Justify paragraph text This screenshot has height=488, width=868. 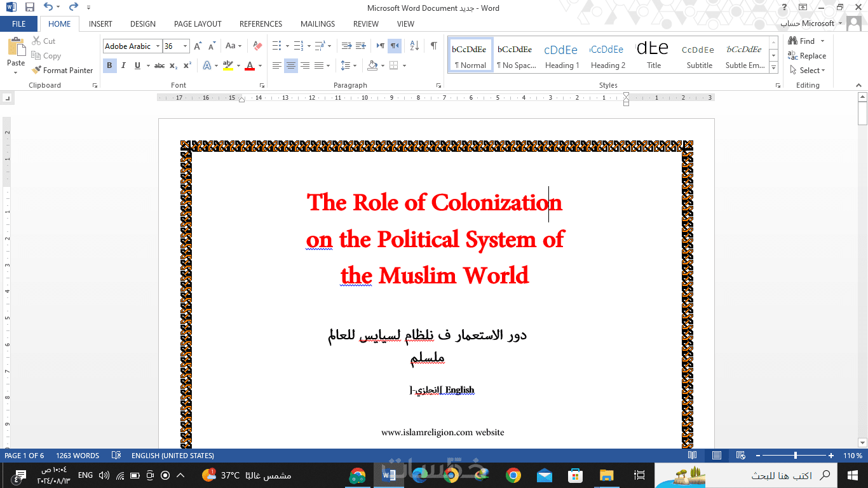(x=318, y=65)
